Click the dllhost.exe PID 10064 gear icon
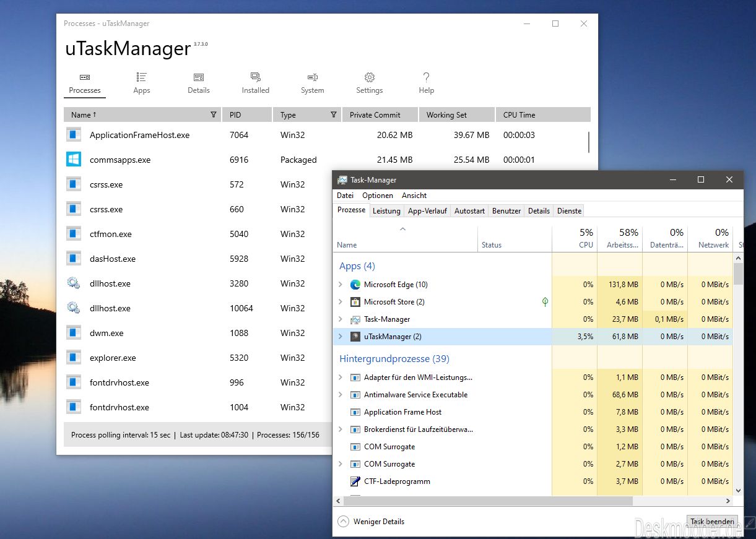Screen dimensions: 756x539 tap(74, 308)
